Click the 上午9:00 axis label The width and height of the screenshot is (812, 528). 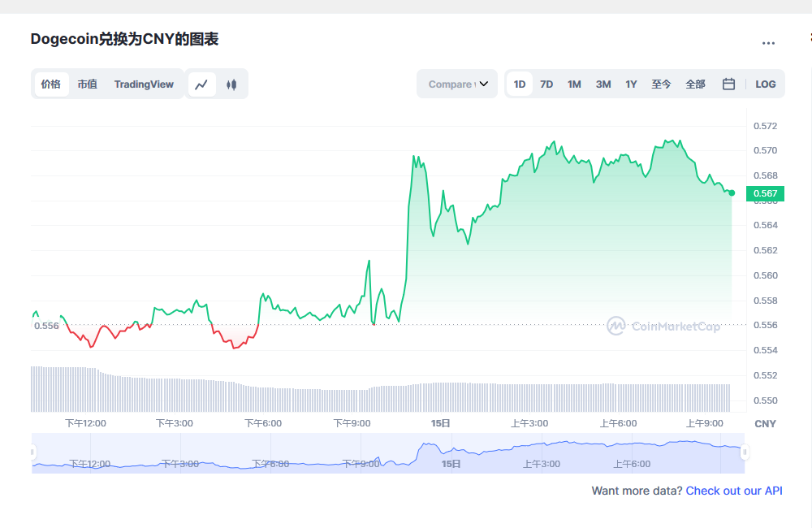click(x=705, y=423)
